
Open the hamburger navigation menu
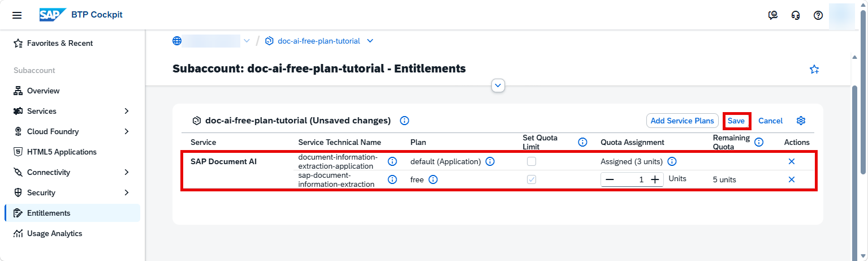[17, 15]
